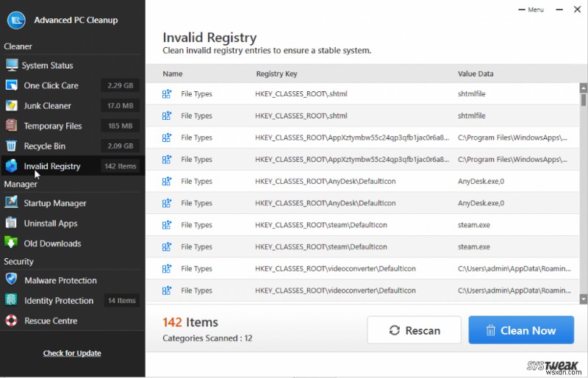Select the Uninstall Apps icon
Screen dimensions: 588x378
(x=11, y=223)
